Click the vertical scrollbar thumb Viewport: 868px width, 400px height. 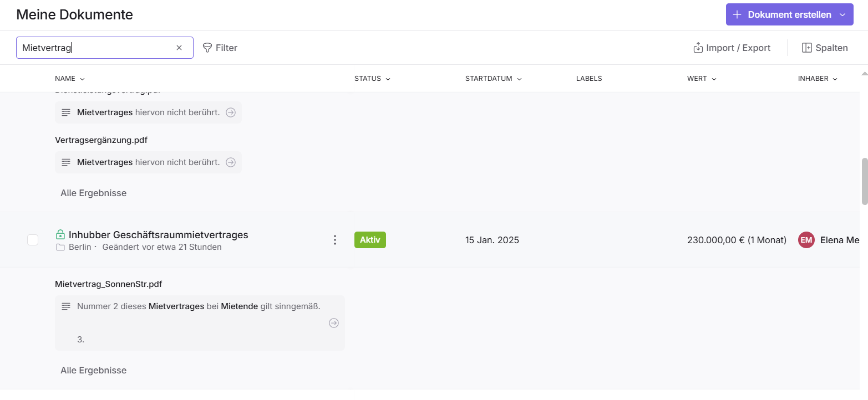[x=864, y=181]
